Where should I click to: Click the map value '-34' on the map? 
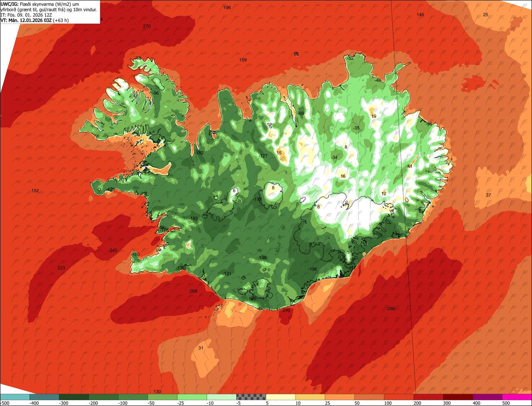click(334, 157)
